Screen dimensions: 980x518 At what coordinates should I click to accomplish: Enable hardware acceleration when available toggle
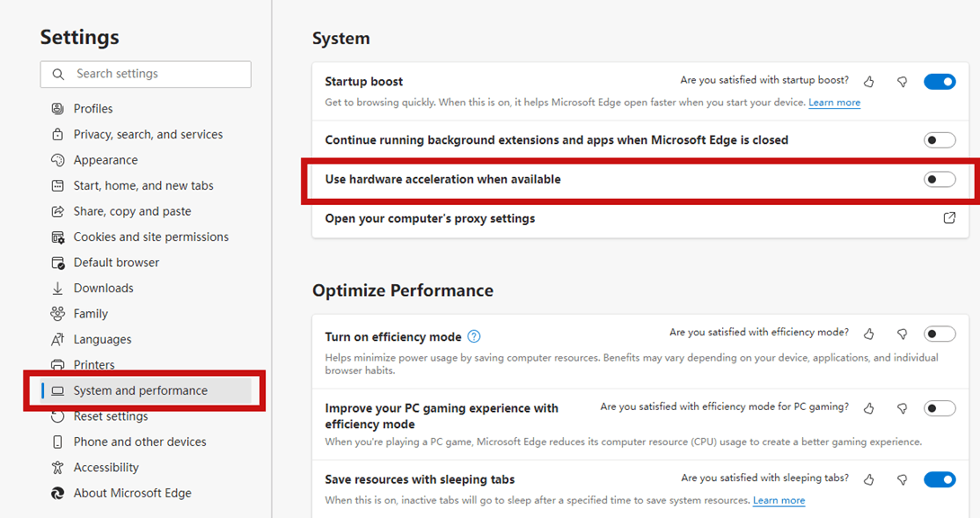point(940,179)
